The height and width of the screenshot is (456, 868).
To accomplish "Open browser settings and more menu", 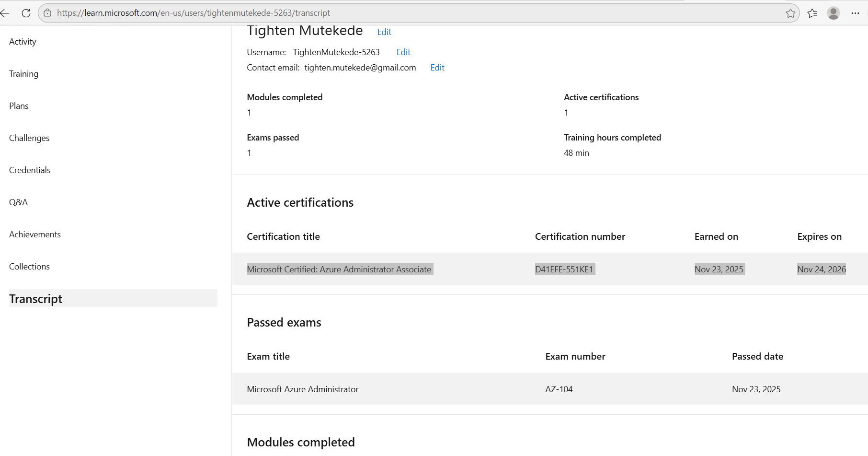I will click(x=855, y=13).
